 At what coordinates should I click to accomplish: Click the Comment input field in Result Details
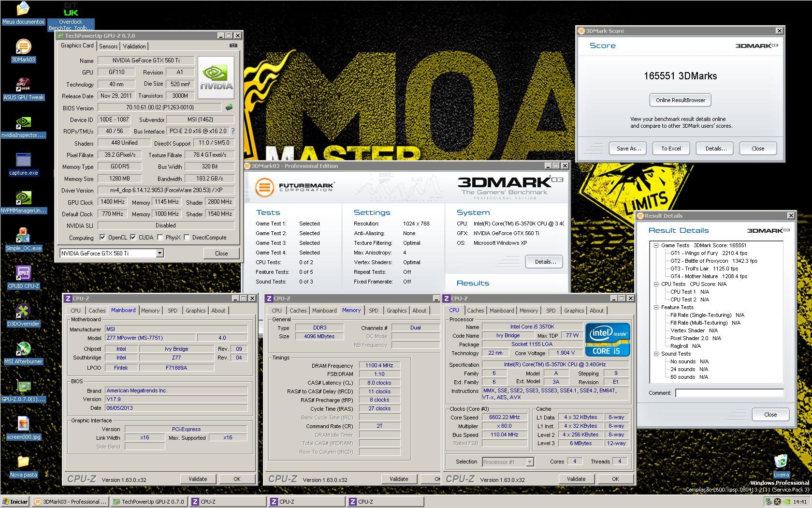click(729, 393)
